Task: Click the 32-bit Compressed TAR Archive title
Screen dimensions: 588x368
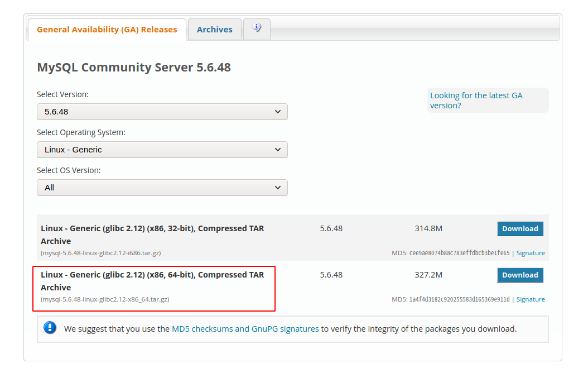Action: tap(152, 235)
